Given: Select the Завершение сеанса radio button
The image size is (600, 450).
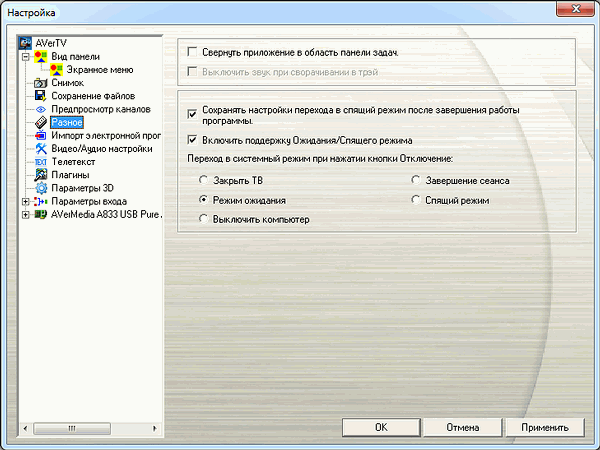Looking at the screenshot, I should click(x=416, y=180).
